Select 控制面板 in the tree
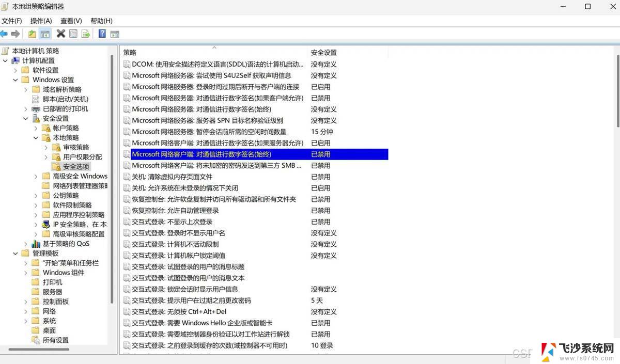The width and height of the screenshot is (620, 364). coord(56,302)
